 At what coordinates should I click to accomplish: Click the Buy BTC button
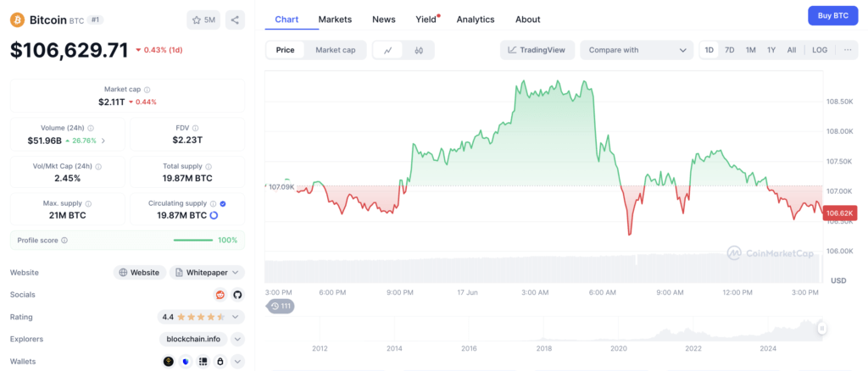pos(833,15)
